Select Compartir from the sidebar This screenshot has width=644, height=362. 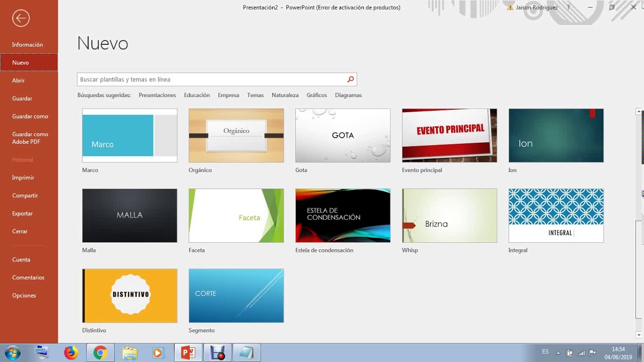point(29,196)
